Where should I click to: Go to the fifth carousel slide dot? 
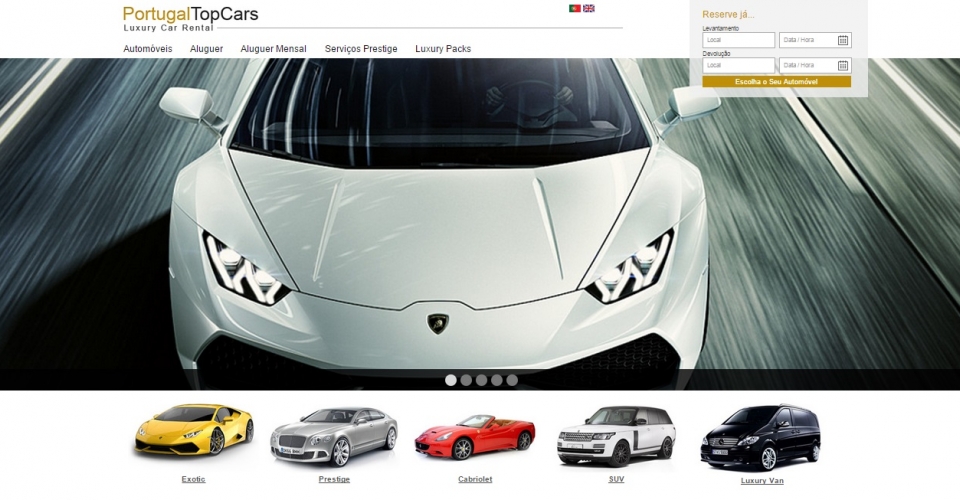coord(512,380)
